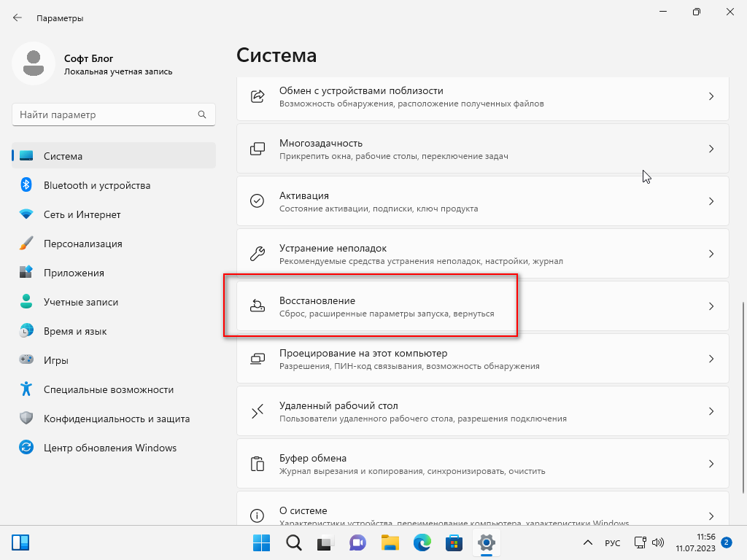The image size is (747, 560).
Task: Click the globe clock icon for Время и язык
Action: [26, 330]
